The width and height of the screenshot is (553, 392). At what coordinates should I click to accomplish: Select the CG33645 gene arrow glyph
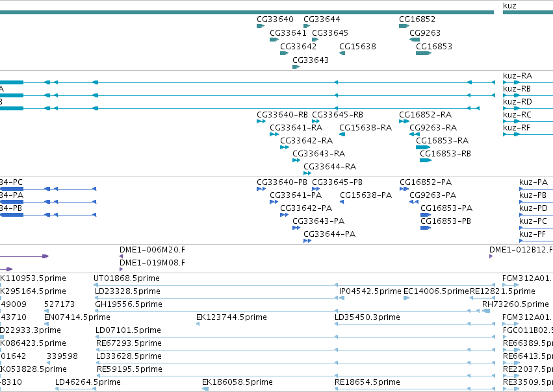tap(315, 40)
